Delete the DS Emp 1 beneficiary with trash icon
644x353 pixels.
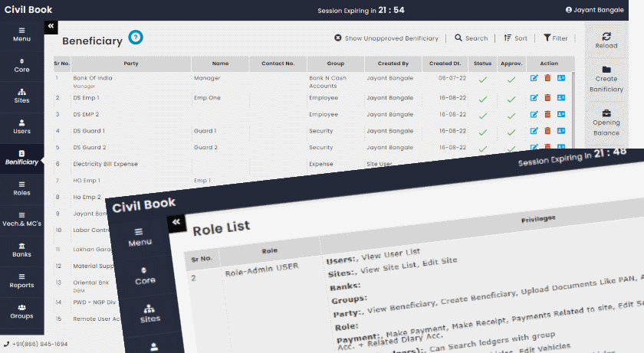[547, 98]
